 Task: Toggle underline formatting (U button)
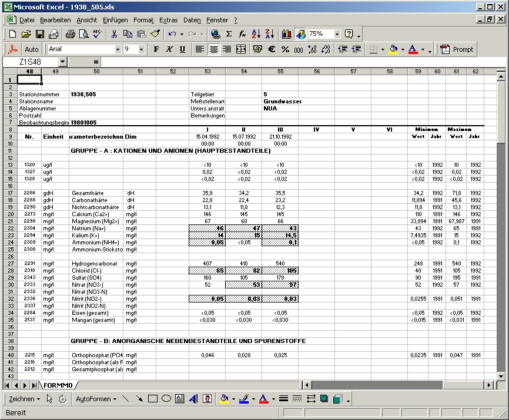pos(182,49)
